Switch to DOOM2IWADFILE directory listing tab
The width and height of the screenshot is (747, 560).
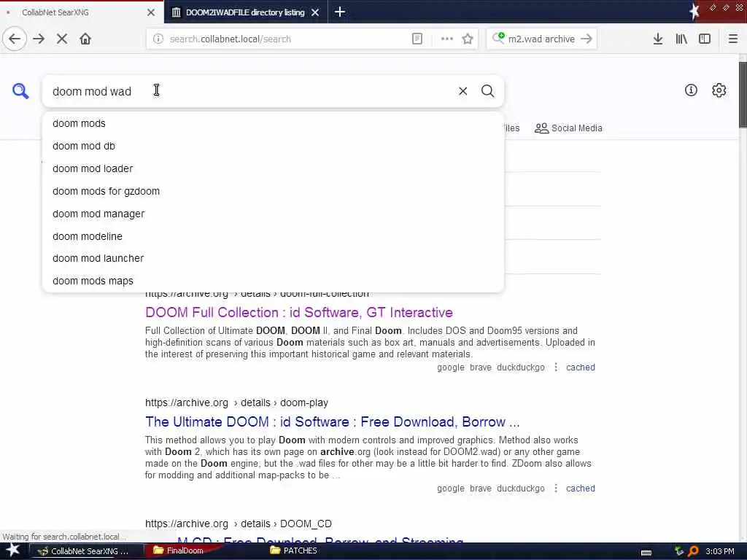(245, 12)
